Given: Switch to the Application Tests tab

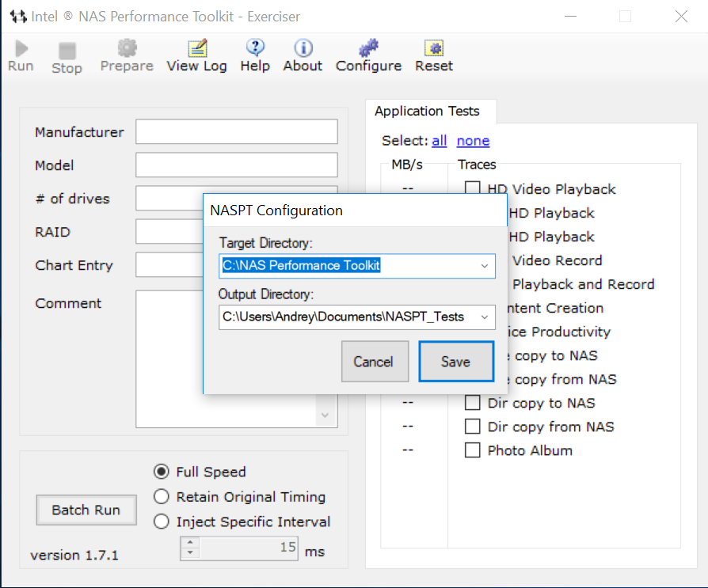Looking at the screenshot, I should (x=427, y=112).
